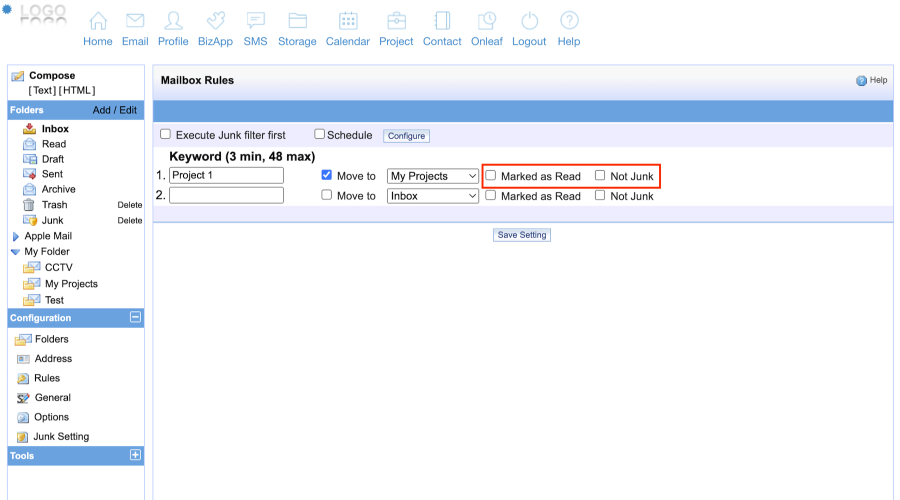
Task: Toggle the Schedule checkbox
Action: (320, 134)
